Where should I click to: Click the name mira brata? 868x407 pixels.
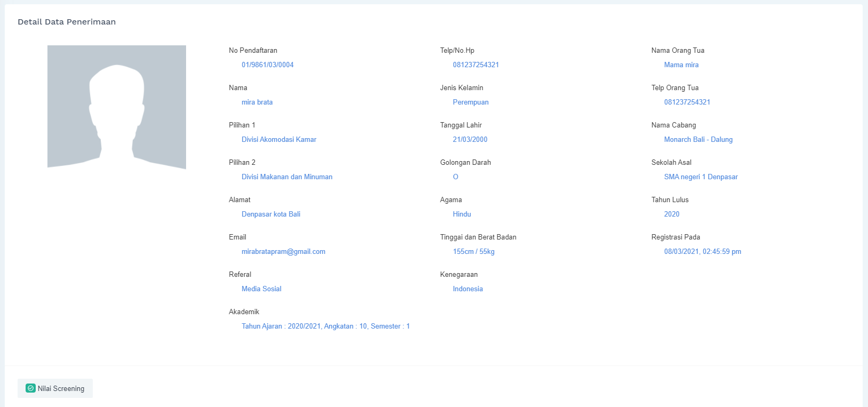(257, 102)
